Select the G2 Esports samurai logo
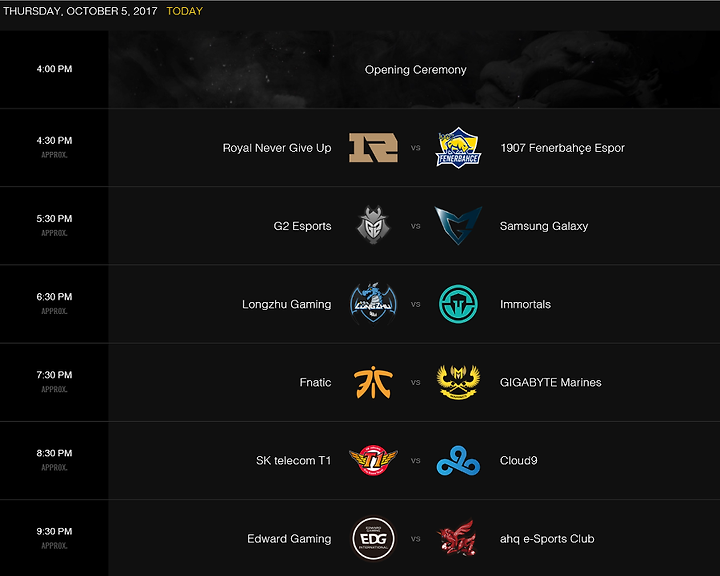Screen dimensions: 720x576 click(373, 225)
